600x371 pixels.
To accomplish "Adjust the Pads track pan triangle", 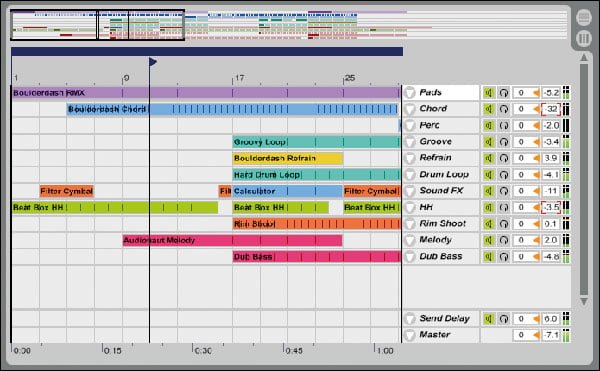I will click(536, 93).
